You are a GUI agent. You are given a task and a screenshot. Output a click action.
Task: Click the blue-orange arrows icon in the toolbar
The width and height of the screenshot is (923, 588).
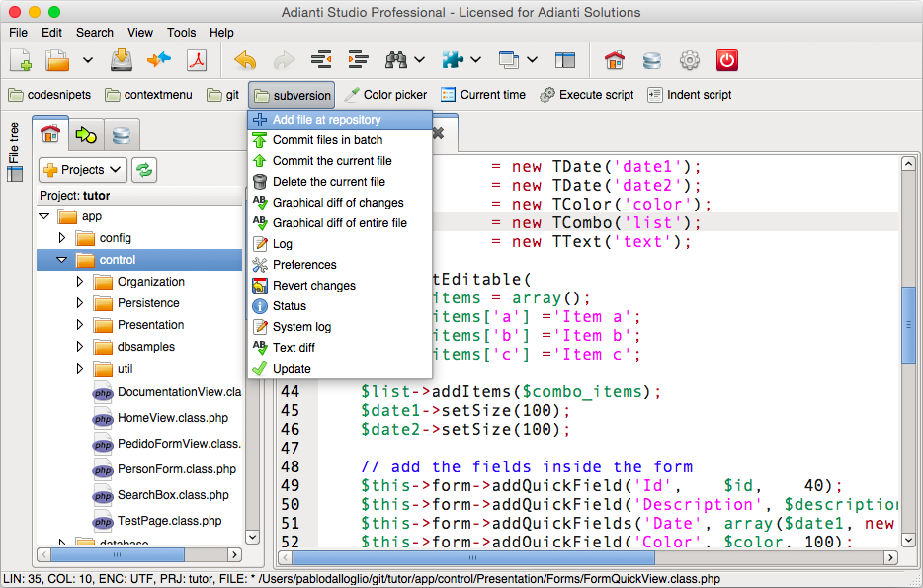coord(159,60)
